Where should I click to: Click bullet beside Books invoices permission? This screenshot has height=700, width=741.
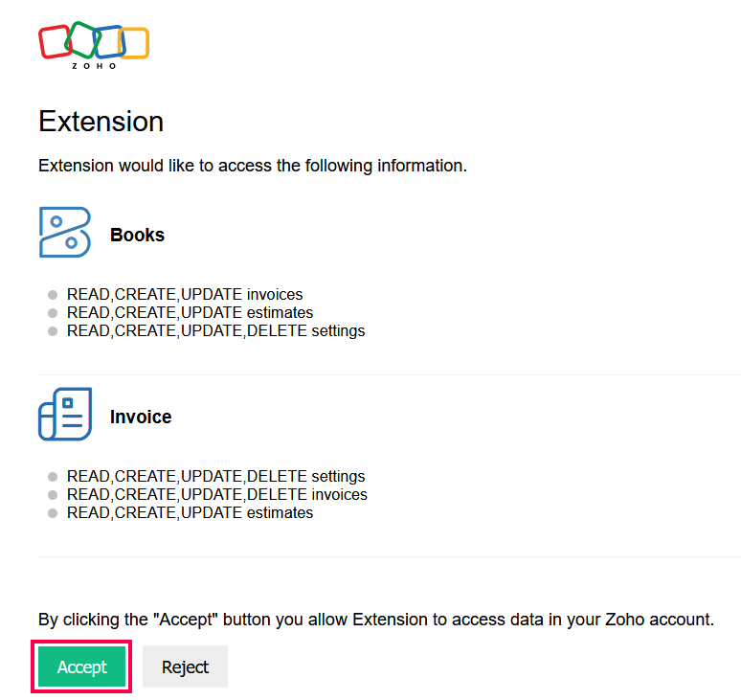pos(53,295)
